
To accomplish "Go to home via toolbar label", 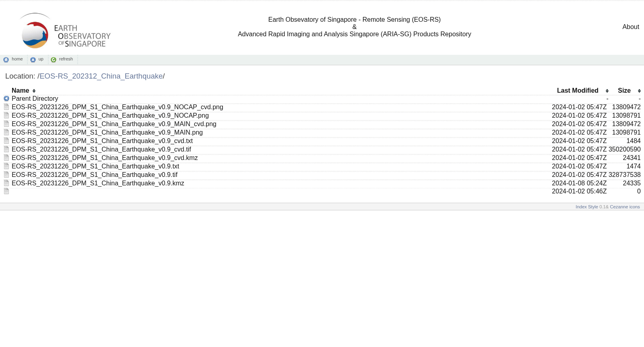I will tap(17, 59).
